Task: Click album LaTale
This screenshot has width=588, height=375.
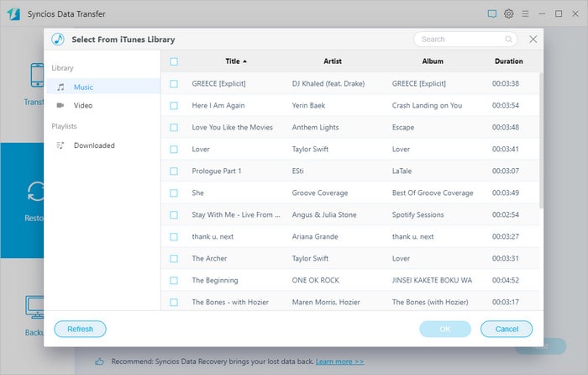Action: click(402, 171)
